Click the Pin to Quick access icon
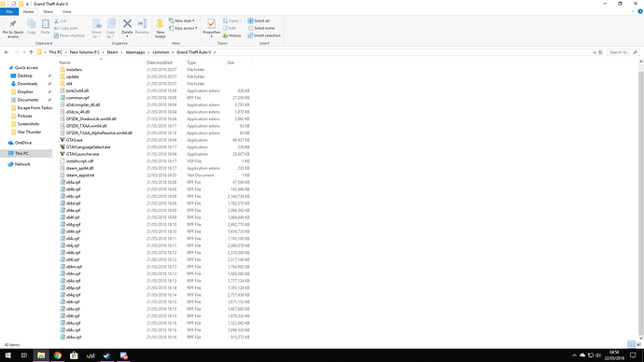This screenshot has width=644, height=362. [13, 24]
